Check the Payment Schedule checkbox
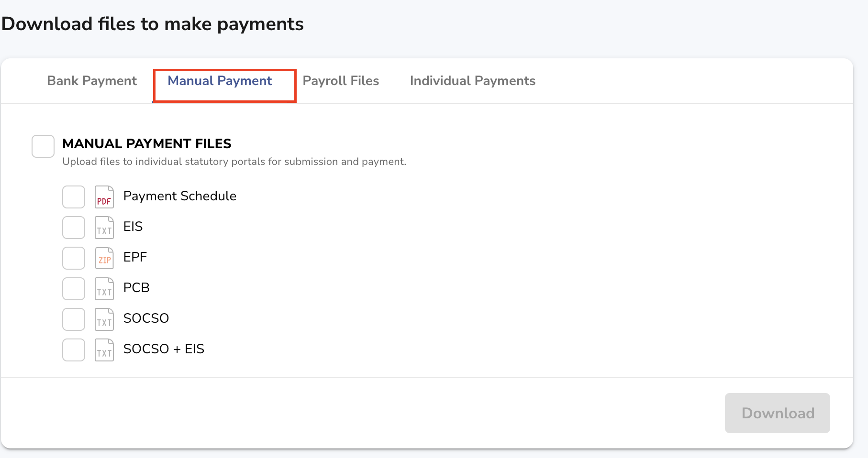This screenshot has height=458, width=868. pos(74,197)
